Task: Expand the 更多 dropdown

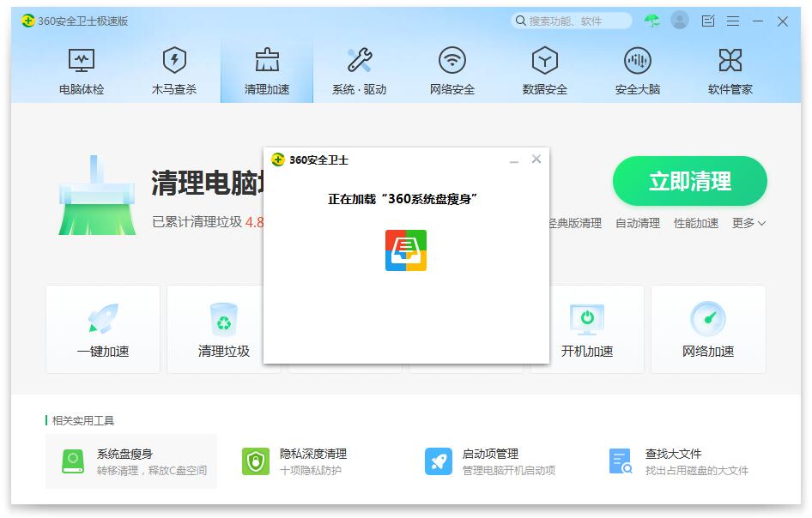Action: tap(748, 223)
